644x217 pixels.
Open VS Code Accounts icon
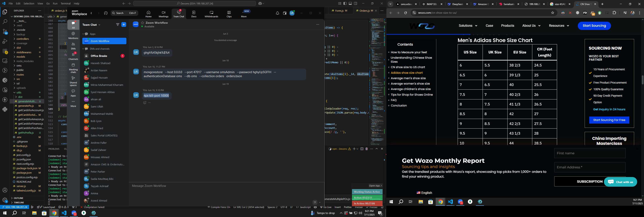[5, 190]
